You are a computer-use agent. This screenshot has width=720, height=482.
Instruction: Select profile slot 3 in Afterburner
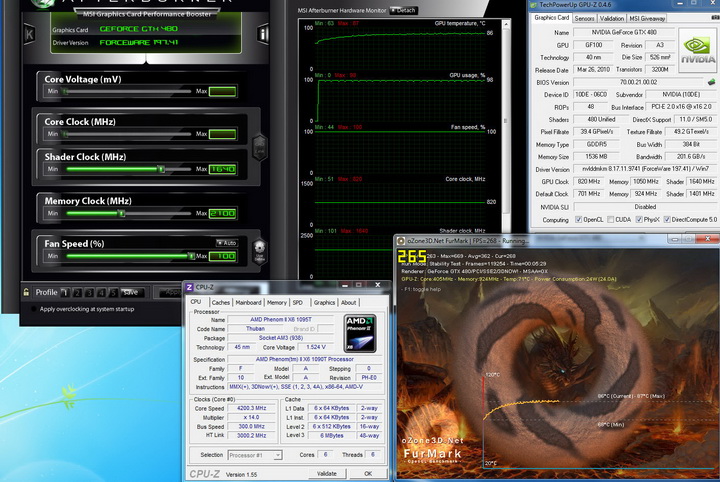[88, 292]
